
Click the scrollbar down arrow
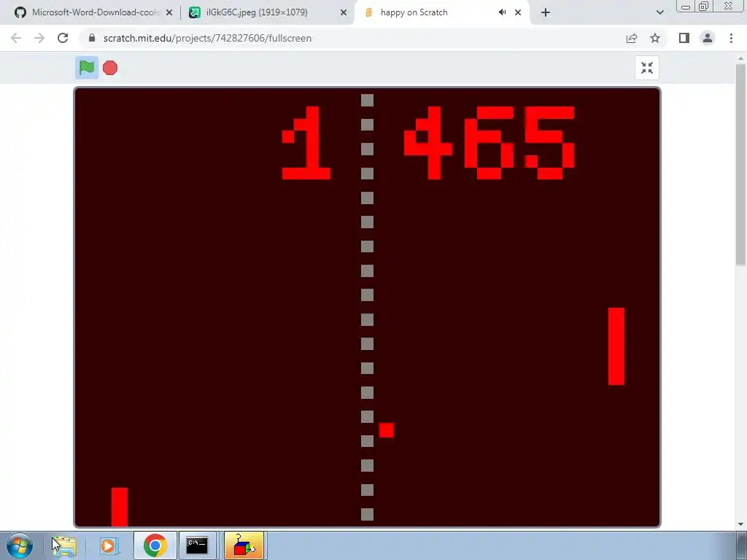740,524
